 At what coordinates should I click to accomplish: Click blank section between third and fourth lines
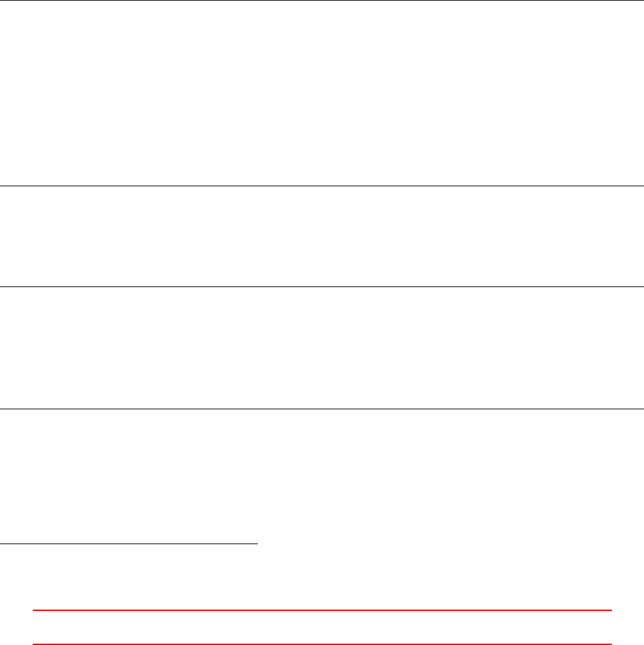[x=322, y=348]
